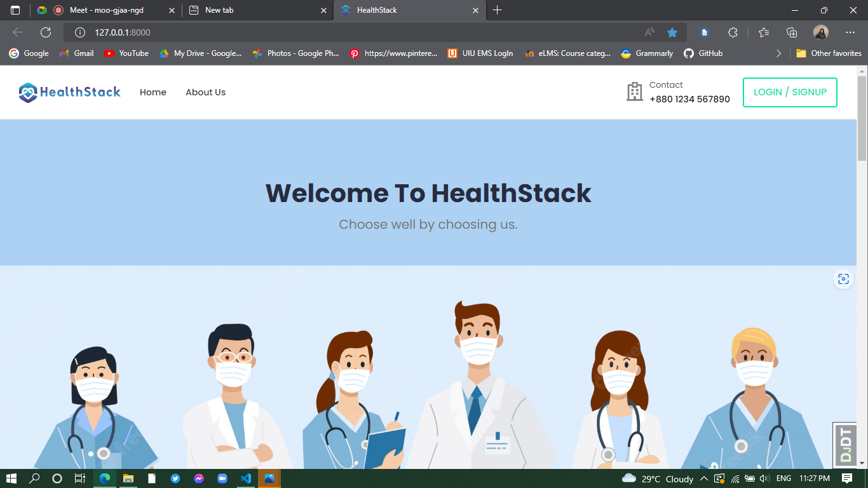Click the visual search icon on the banner image
The height and width of the screenshot is (488, 868).
(x=843, y=278)
